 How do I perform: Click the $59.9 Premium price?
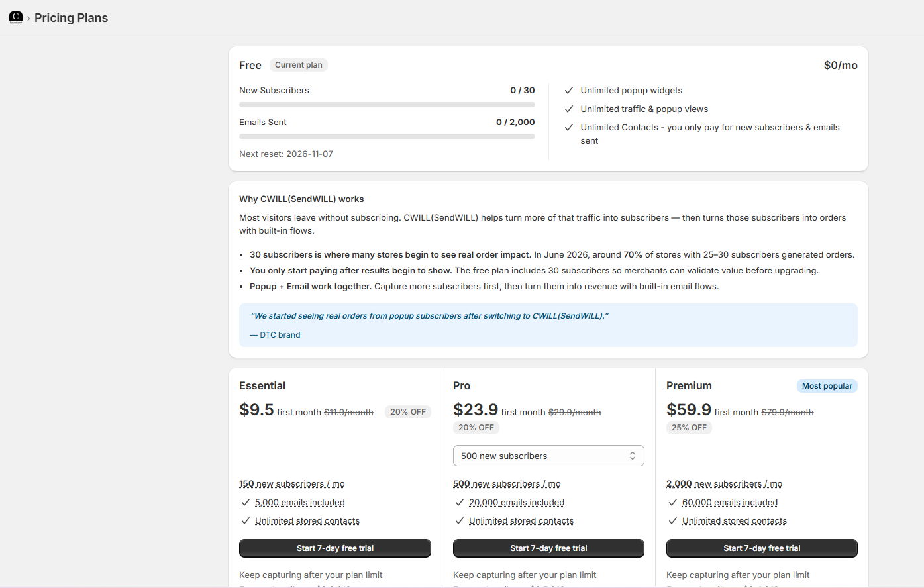(689, 410)
